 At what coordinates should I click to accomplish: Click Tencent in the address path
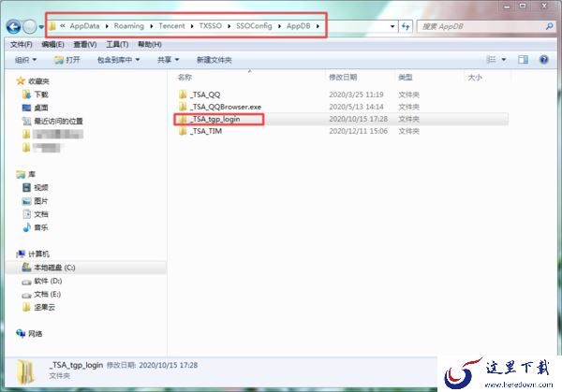click(x=171, y=26)
